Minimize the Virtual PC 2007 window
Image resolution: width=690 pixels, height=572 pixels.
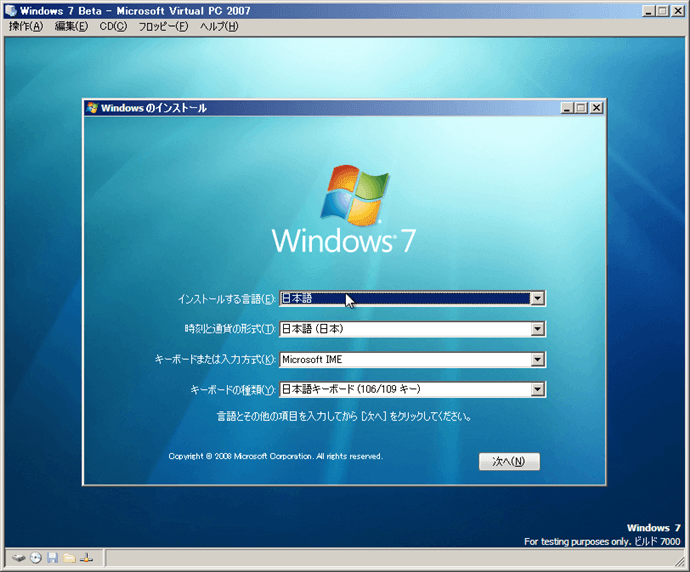coord(649,10)
